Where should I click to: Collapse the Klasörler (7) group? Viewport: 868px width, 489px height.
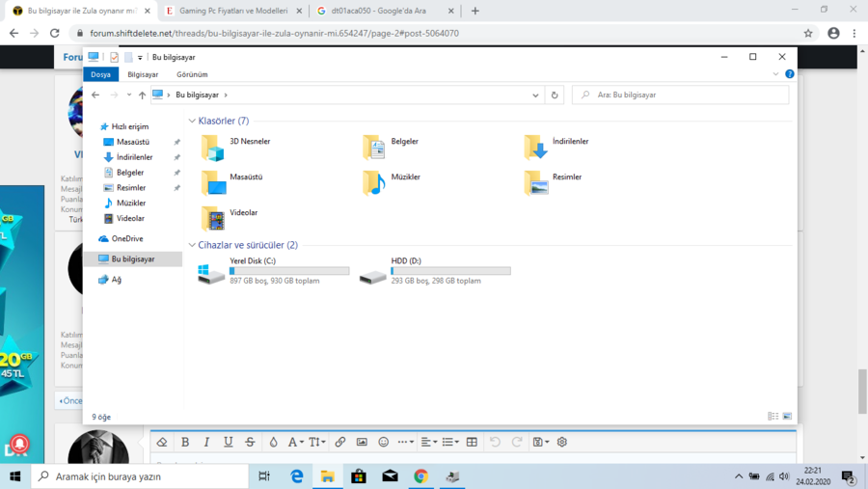pos(192,121)
